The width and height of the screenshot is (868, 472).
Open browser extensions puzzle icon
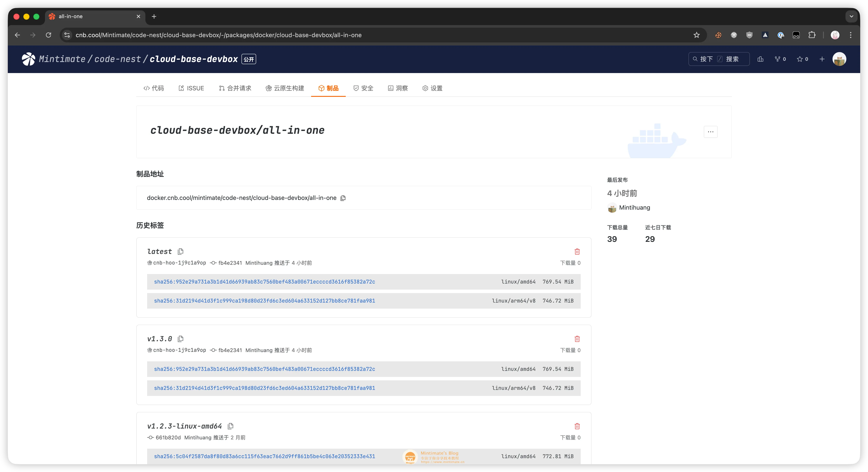[x=812, y=35]
